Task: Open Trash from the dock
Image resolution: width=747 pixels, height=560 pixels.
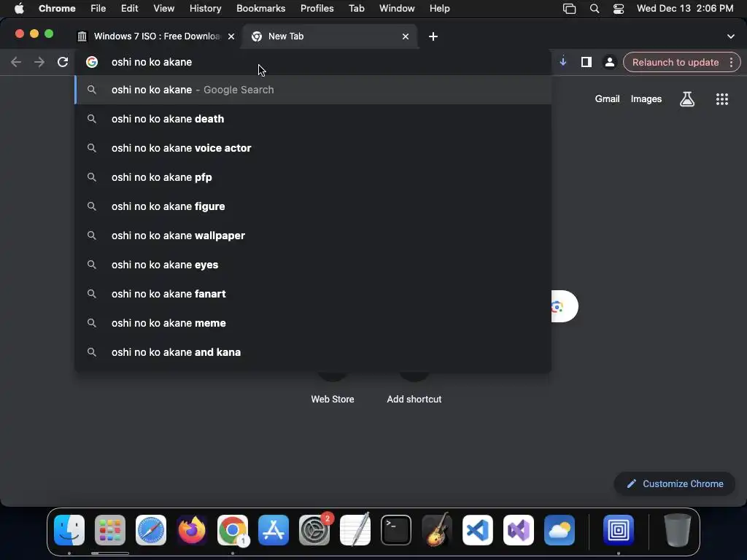Action: [678, 530]
